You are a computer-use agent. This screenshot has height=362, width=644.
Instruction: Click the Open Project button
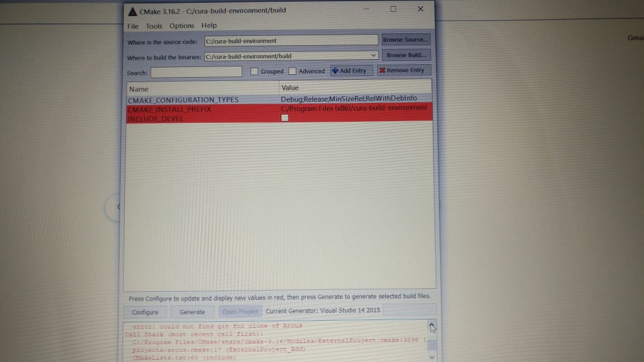pos(240,312)
